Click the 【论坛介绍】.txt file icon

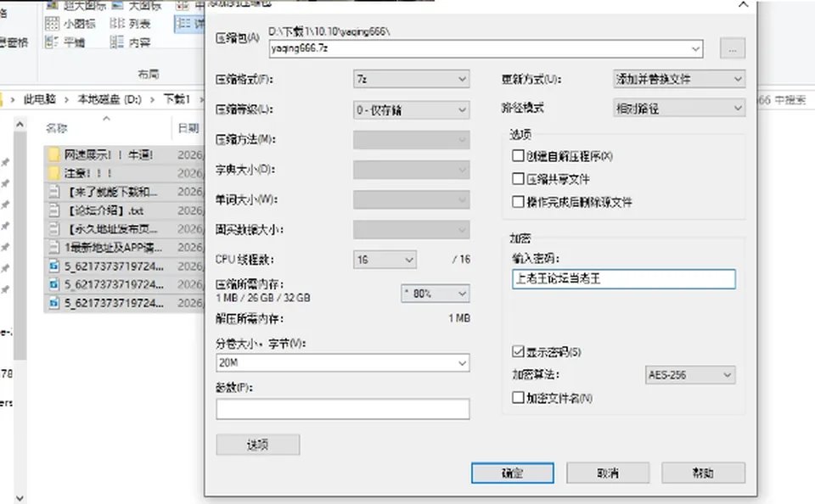53,210
